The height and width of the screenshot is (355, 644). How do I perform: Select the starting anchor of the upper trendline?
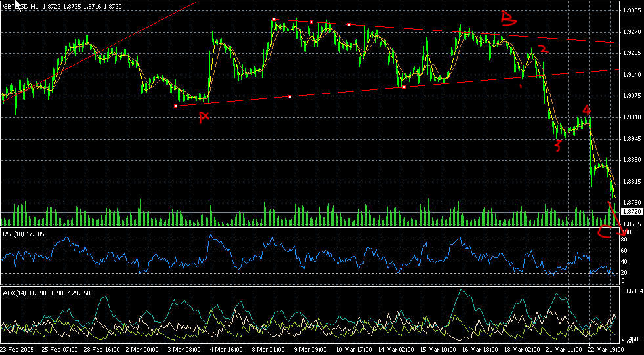pos(274,19)
